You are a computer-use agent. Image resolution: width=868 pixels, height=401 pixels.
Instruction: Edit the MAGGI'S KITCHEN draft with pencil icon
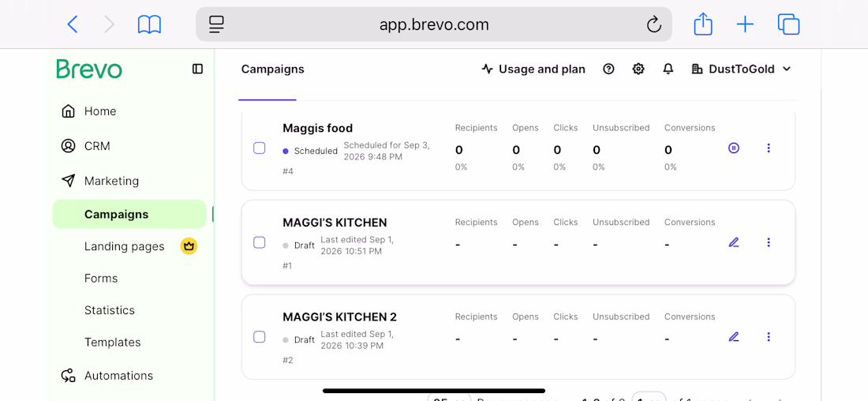point(734,242)
